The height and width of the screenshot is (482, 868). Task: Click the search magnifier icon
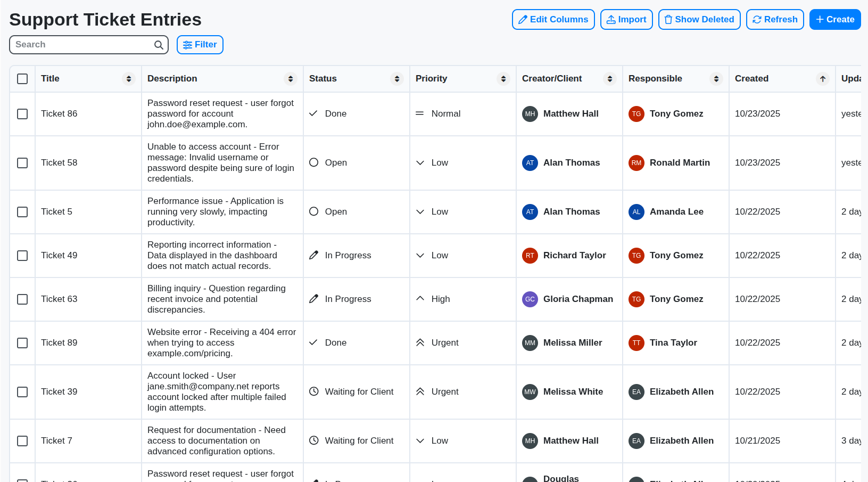(159, 45)
